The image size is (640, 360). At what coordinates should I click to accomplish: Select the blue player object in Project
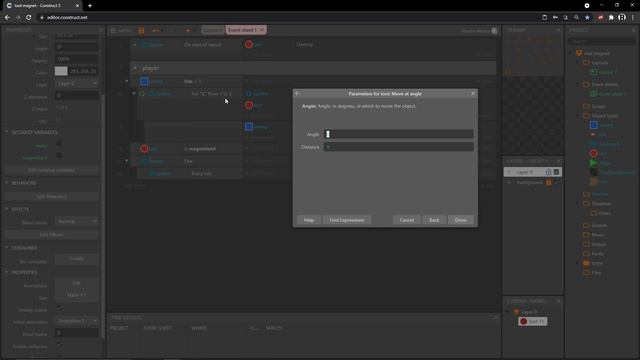[x=594, y=125]
